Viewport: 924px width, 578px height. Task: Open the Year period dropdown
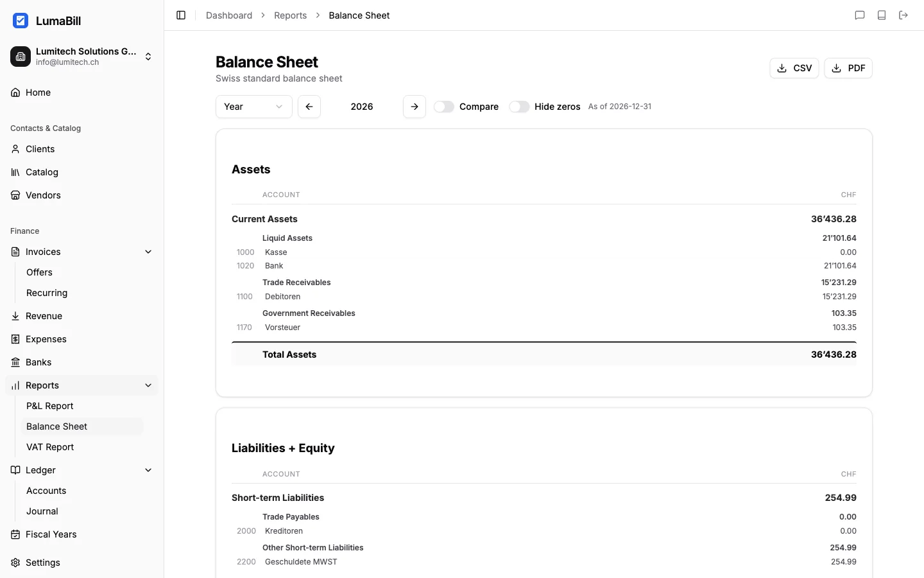click(x=253, y=107)
